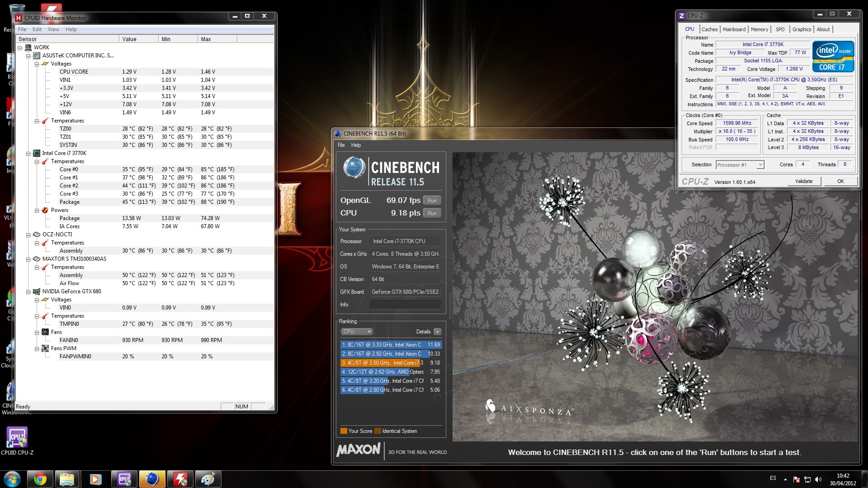Switch to the Mainboard tab in CPU-Z
The height and width of the screenshot is (488, 868).
734,29
